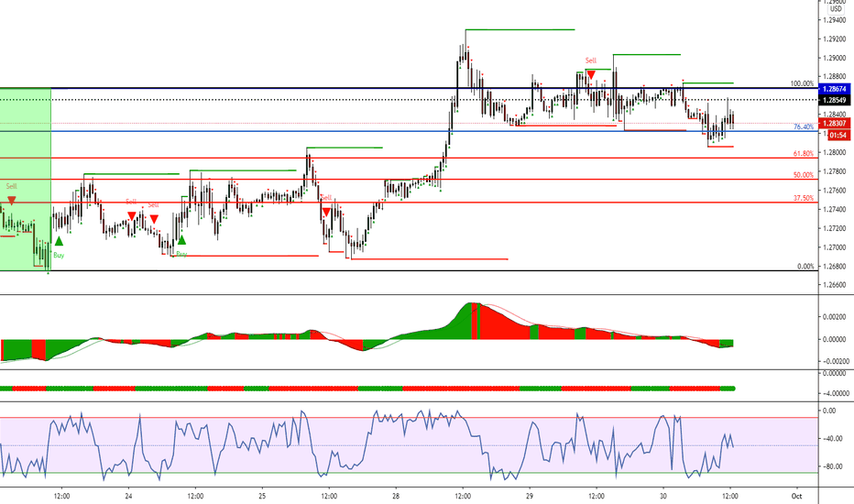The width and height of the screenshot is (854, 504).
Task: Select the red-green dotted trend strip indicator
Action: pyautogui.click(x=367, y=389)
